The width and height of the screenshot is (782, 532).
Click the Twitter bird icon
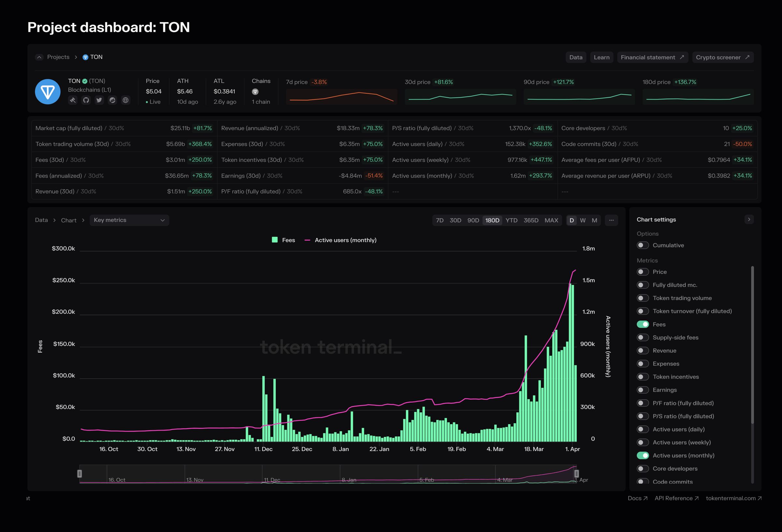[99, 100]
